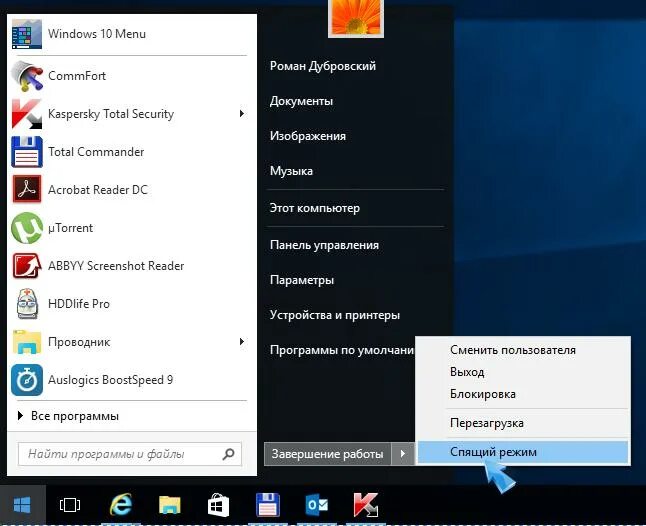
Task: Click the Acrobat Reader DC text label
Action: point(98,190)
